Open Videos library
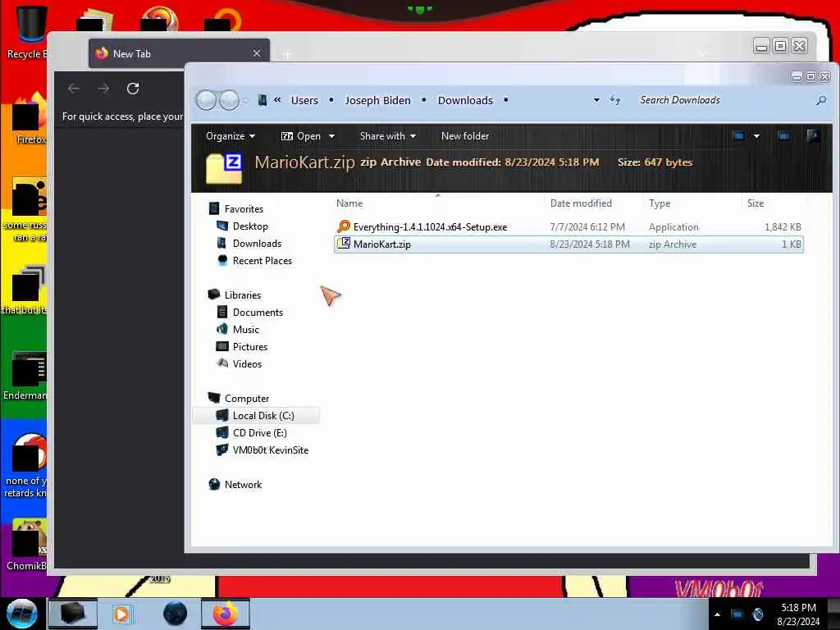The image size is (840, 630). point(247,363)
